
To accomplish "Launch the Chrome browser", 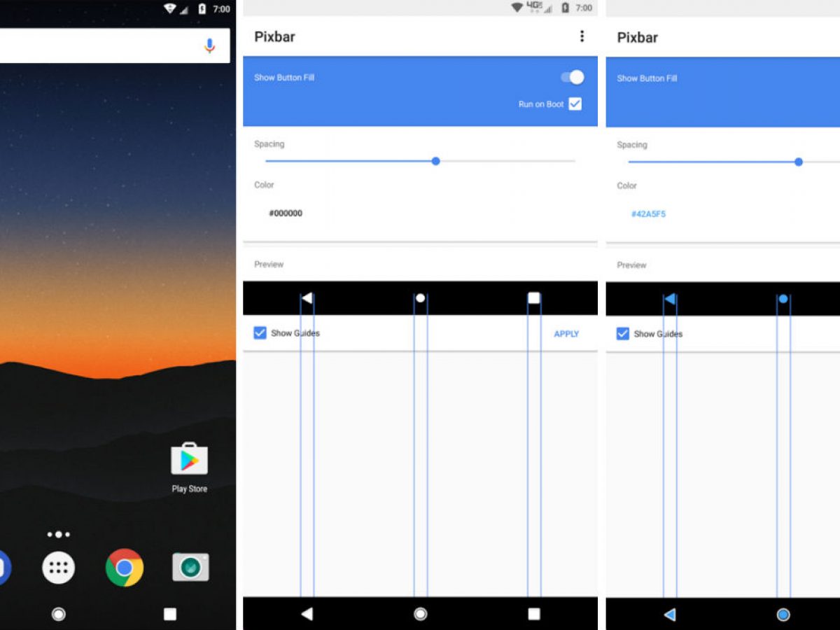I will 125,567.
